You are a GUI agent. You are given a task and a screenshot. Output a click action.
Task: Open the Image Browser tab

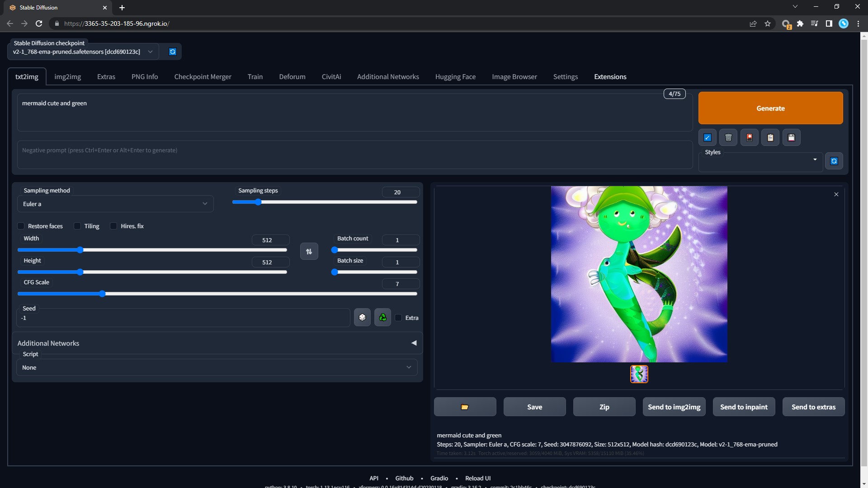coord(514,77)
